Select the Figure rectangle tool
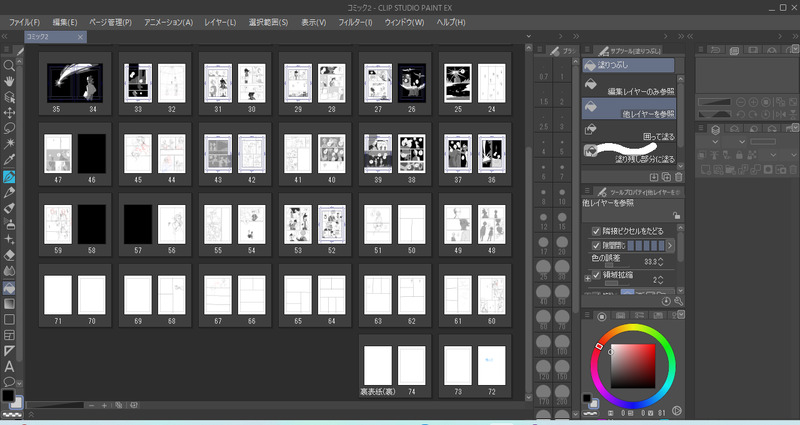The height and width of the screenshot is (425, 800). pyautogui.click(x=9, y=319)
